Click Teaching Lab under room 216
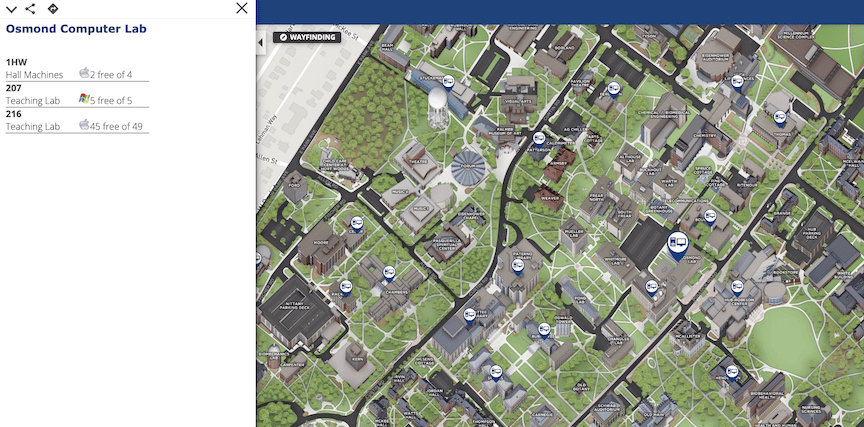 (33, 127)
